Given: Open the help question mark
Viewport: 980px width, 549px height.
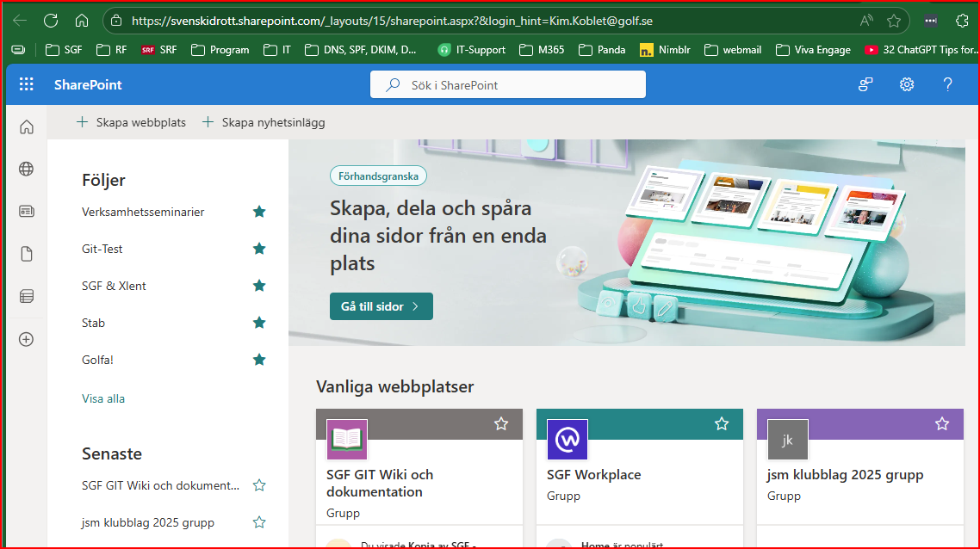Looking at the screenshot, I should coord(947,84).
